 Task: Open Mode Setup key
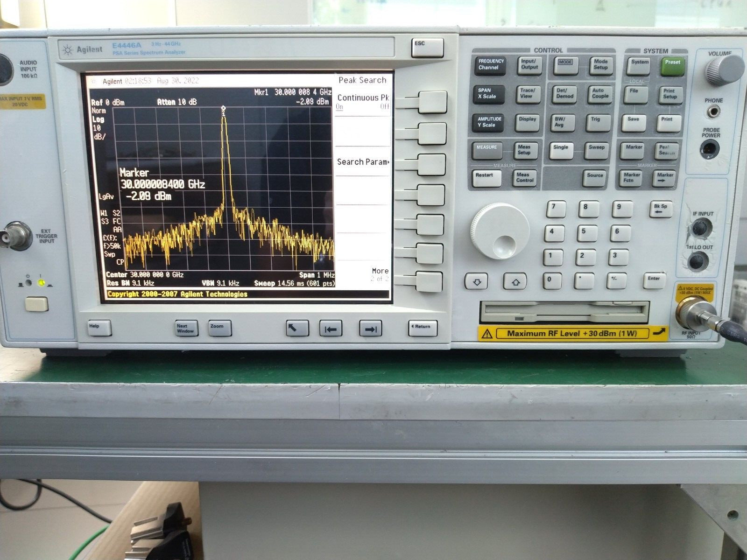(x=601, y=67)
